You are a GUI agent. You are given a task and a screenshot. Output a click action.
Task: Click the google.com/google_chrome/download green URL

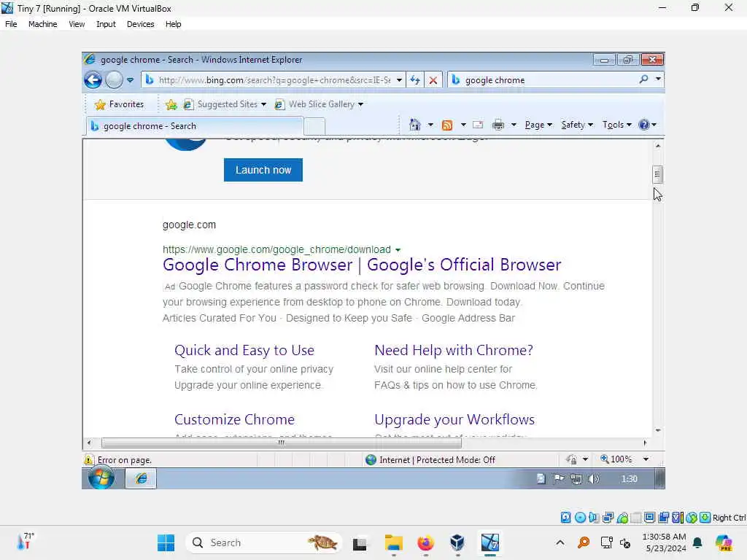click(276, 249)
